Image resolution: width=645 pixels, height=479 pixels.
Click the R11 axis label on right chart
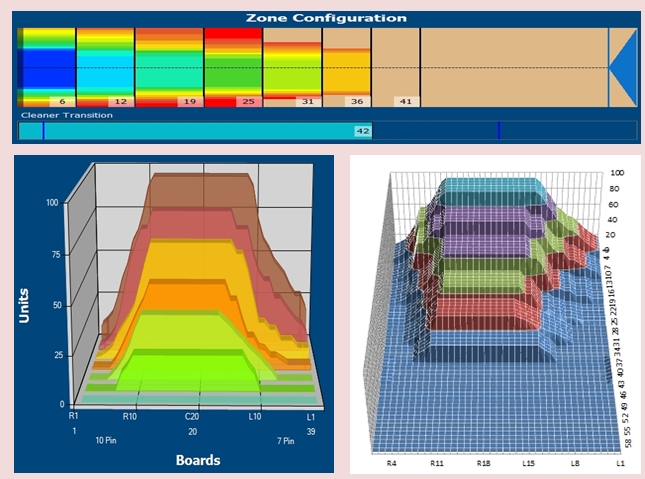coord(437,465)
